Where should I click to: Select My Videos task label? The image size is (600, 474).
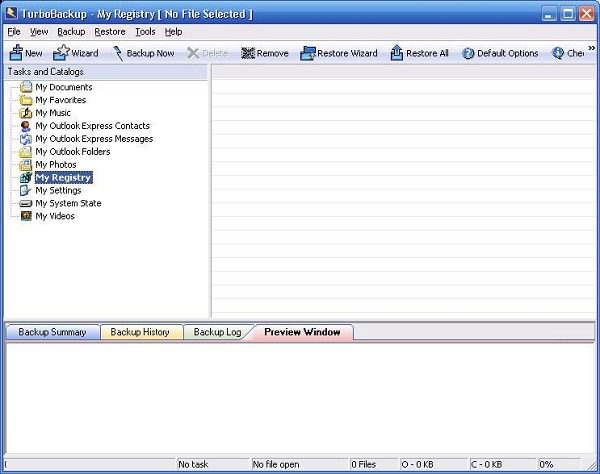[55, 216]
